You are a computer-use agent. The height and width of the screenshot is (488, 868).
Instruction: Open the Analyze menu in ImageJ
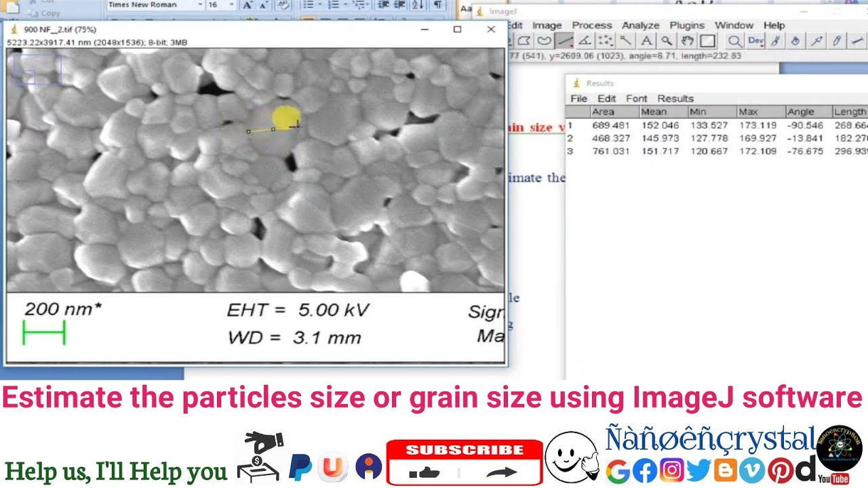pos(641,25)
